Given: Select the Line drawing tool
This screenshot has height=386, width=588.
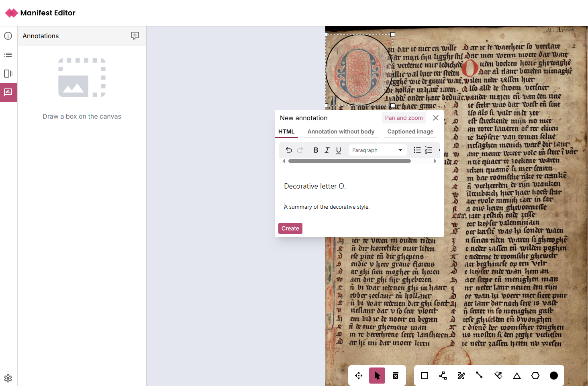Looking at the screenshot, I should click(x=480, y=376).
